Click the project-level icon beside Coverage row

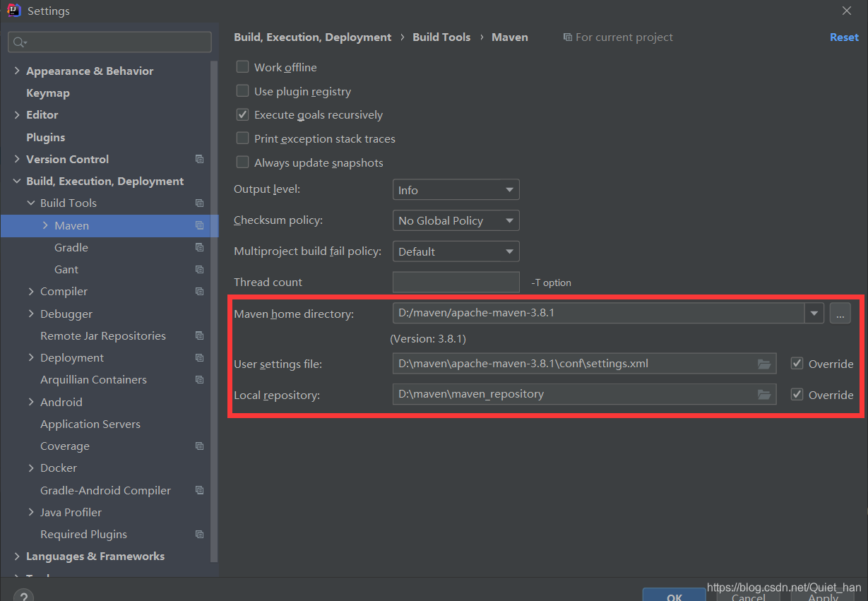pos(199,446)
